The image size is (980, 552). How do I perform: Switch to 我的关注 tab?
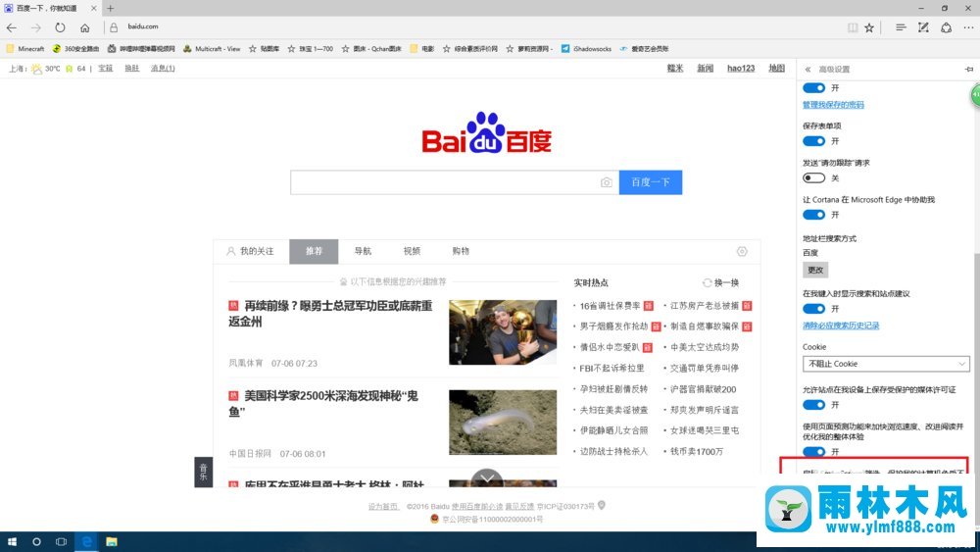coord(250,251)
